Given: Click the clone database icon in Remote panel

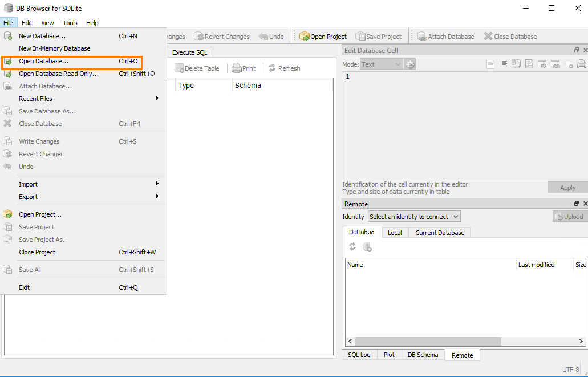Looking at the screenshot, I should (x=367, y=246).
